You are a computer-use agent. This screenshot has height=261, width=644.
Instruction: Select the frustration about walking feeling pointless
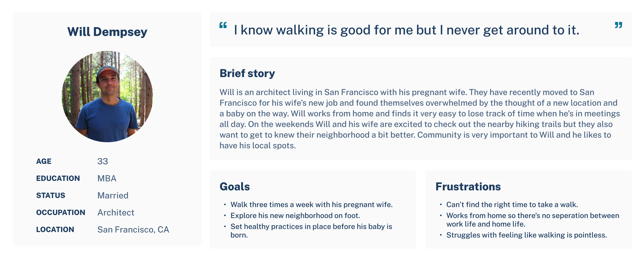(x=527, y=235)
